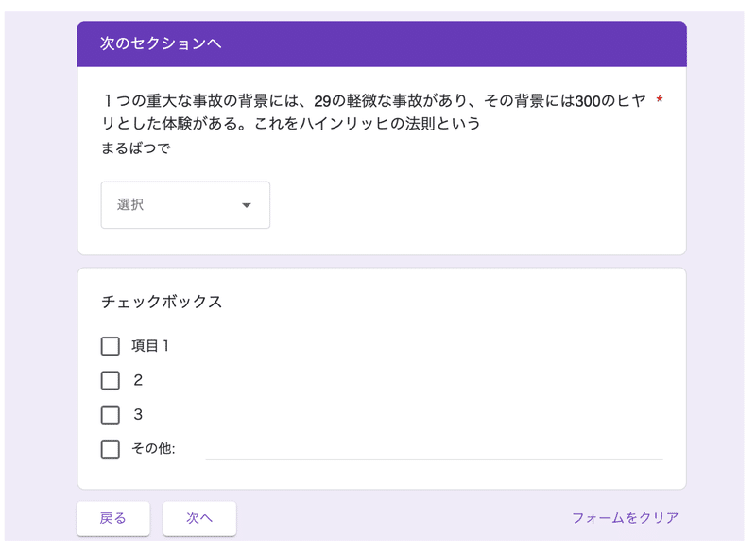Proceed with the 次へ button
Viewport: 756px width, 555px height.
pyautogui.click(x=199, y=518)
